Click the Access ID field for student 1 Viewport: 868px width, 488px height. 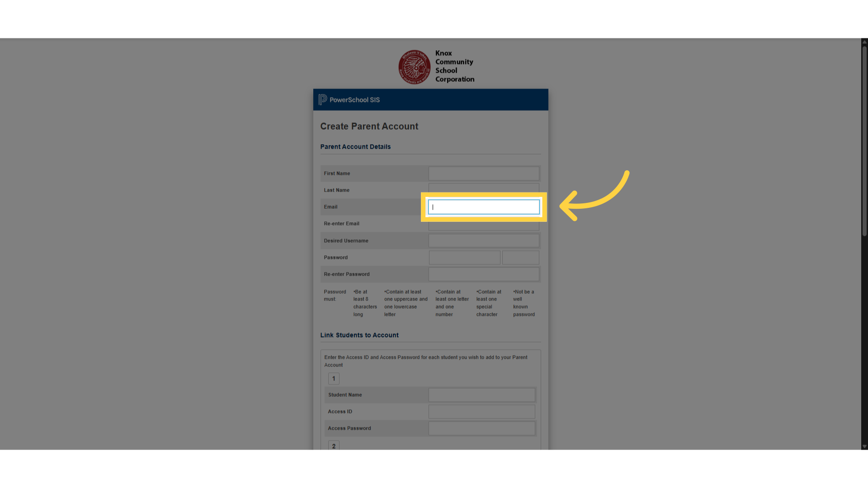click(x=481, y=412)
